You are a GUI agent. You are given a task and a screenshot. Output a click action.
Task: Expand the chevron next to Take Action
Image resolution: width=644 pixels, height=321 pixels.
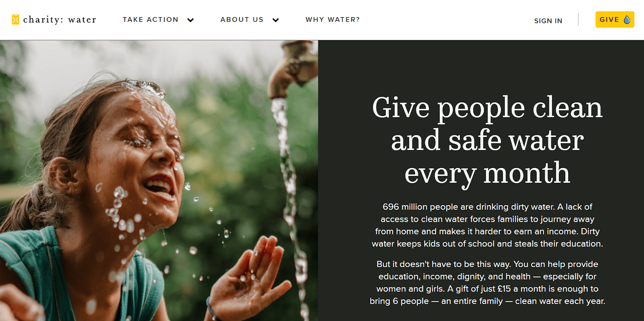pyautogui.click(x=190, y=20)
